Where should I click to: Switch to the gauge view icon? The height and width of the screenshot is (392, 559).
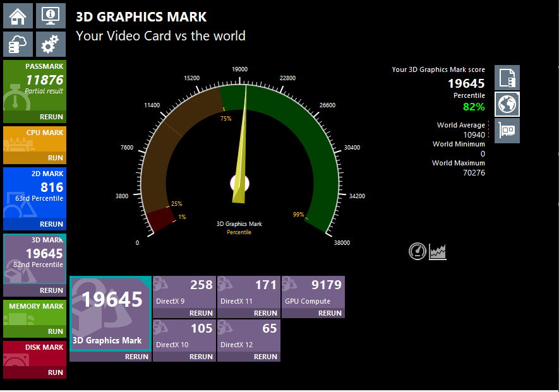point(418,251)
